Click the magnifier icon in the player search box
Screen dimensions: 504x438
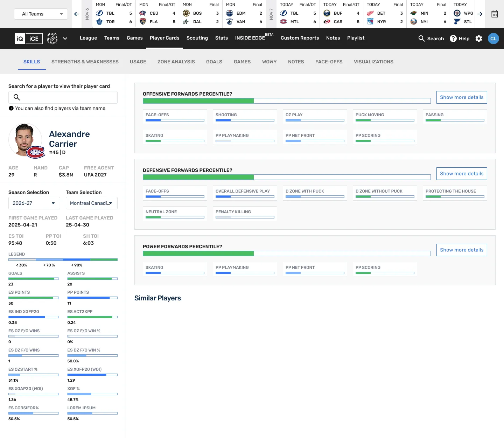pos(17,97)
